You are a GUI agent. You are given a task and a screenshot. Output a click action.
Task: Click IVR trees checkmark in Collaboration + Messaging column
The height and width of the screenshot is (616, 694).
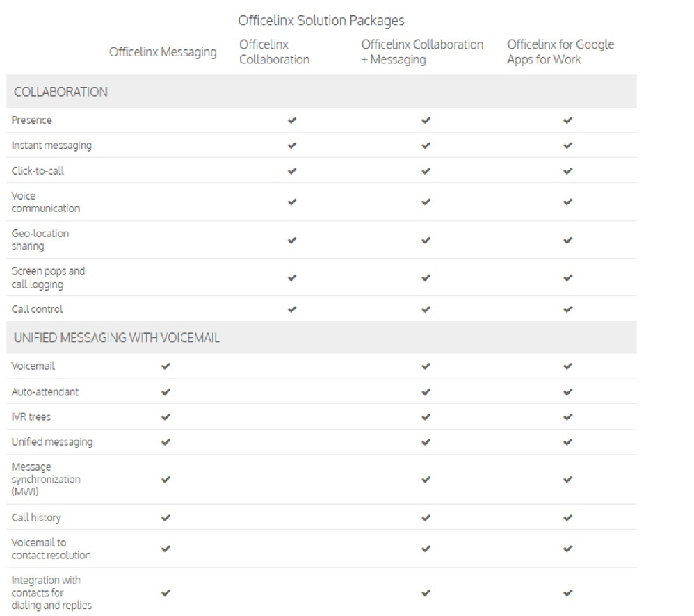coord(426,417)
